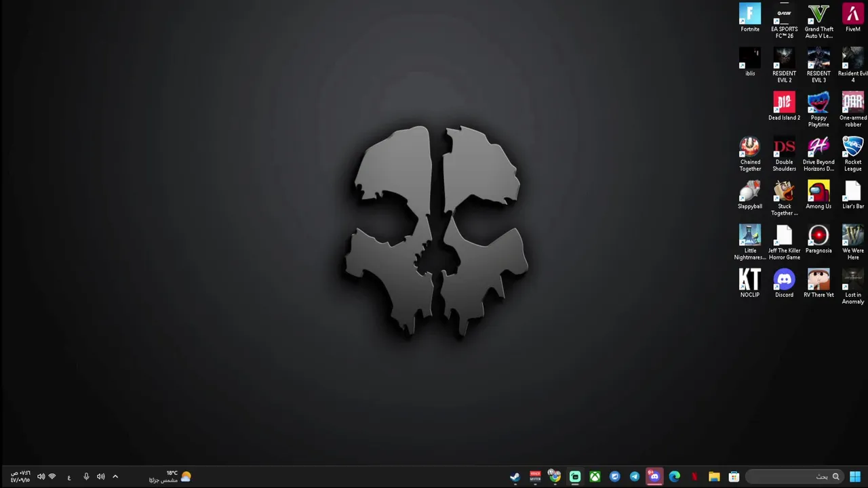This screenshot has height=488, width=868.
Task: Click the taskbar search box
Action: click(794, 476)
